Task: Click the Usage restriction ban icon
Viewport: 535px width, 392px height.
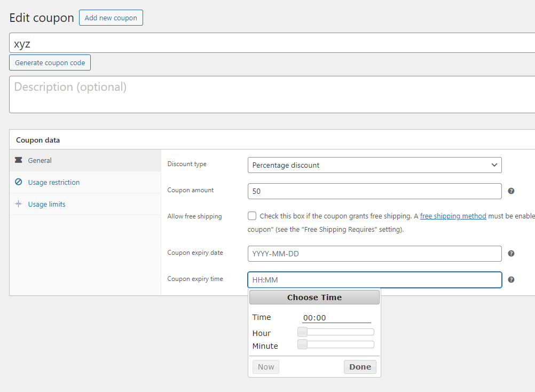Action: (x=18, y=182)
